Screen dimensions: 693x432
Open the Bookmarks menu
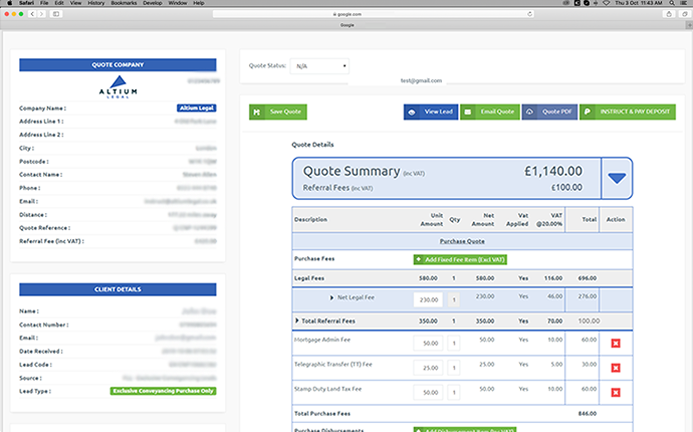(124, 3)
